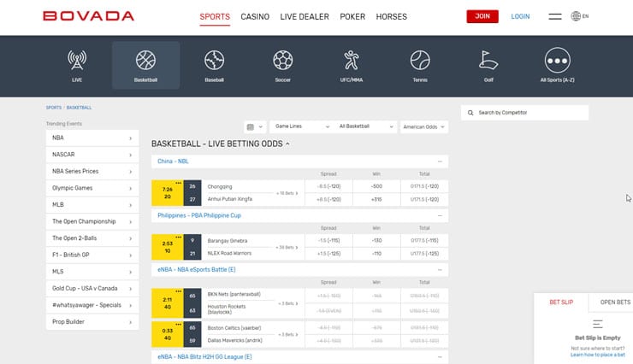Open the calendar view dropdown
This screenshot has height=364, width=633.
coord(255,127)
